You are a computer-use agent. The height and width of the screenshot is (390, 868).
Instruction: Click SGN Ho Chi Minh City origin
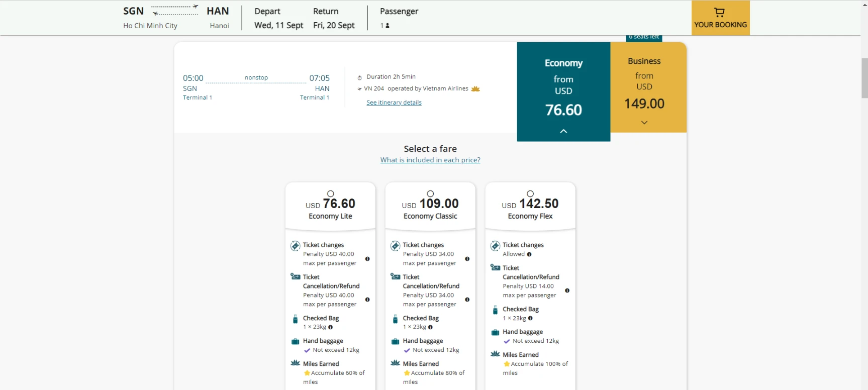(x=150, y=18)
